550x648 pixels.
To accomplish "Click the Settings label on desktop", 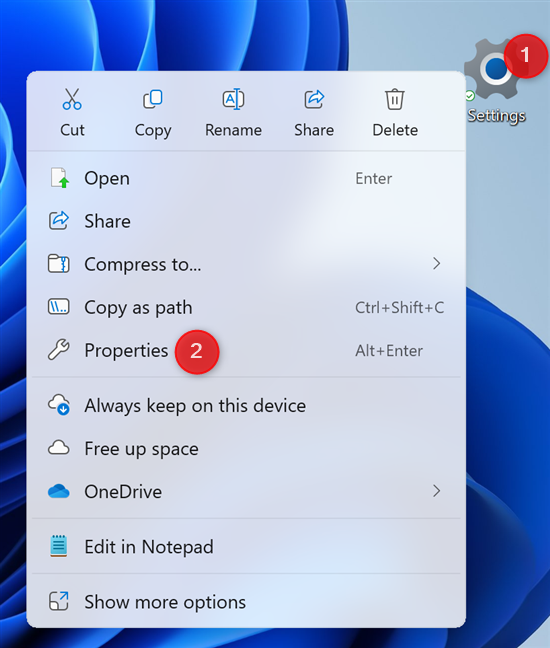I will click(x=496, y=116).
